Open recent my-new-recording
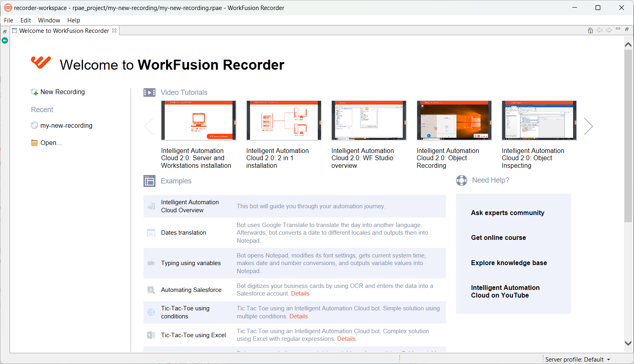Image resolution: width=634 pixels, height=364 pixels. (66, 125)
